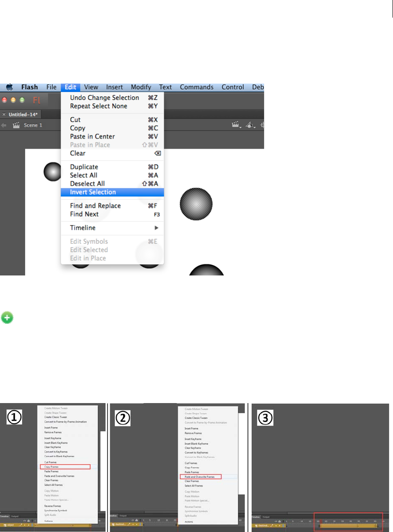The width and height of the screenshot is (393, 532).
Task: Choose Select All Frames in step 2 menu
Action: [x=194, y=485]
